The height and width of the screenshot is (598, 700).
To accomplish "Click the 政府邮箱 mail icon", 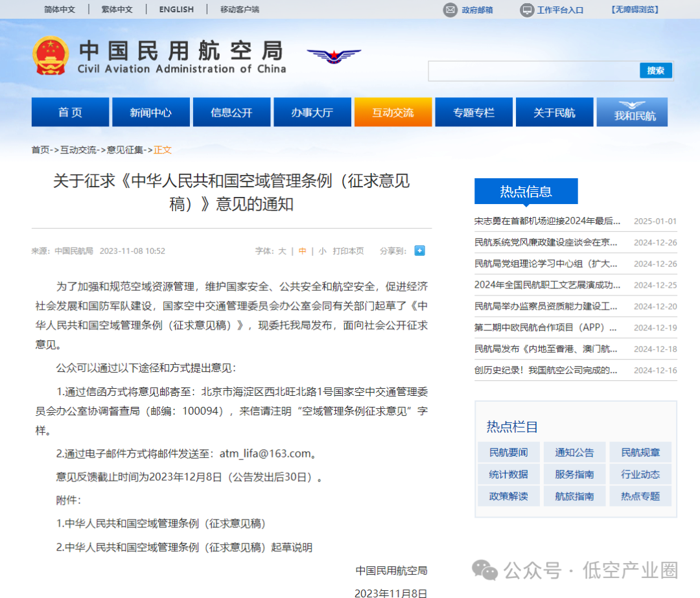I will pos(450,10).
